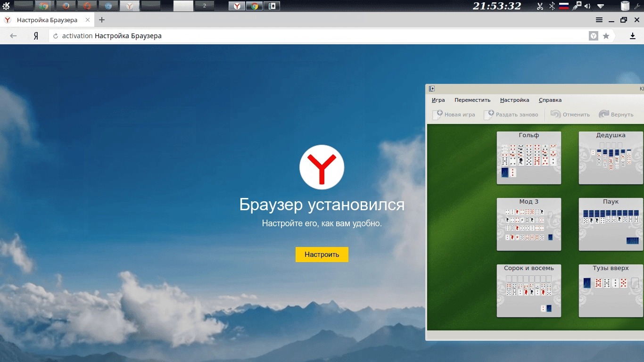Click Отменить undo toolbar button

click(570, 115)
